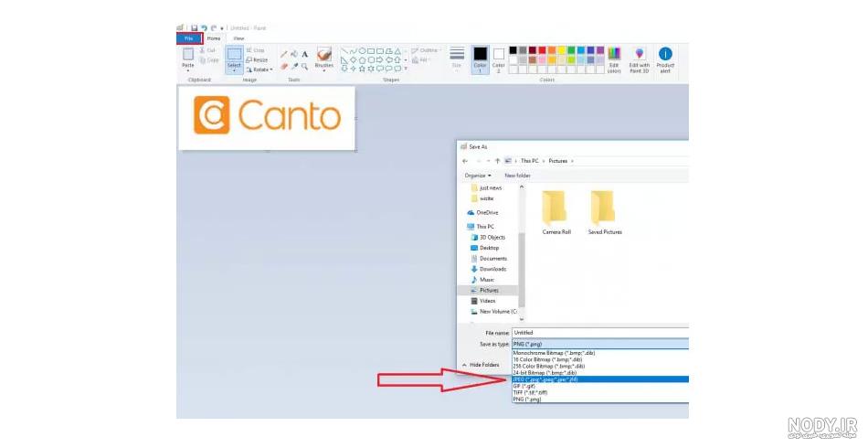Image resolution: width=868 pixels, height=448 pixels.
Task: Switch to the View tab
Action: pos(238,38)
